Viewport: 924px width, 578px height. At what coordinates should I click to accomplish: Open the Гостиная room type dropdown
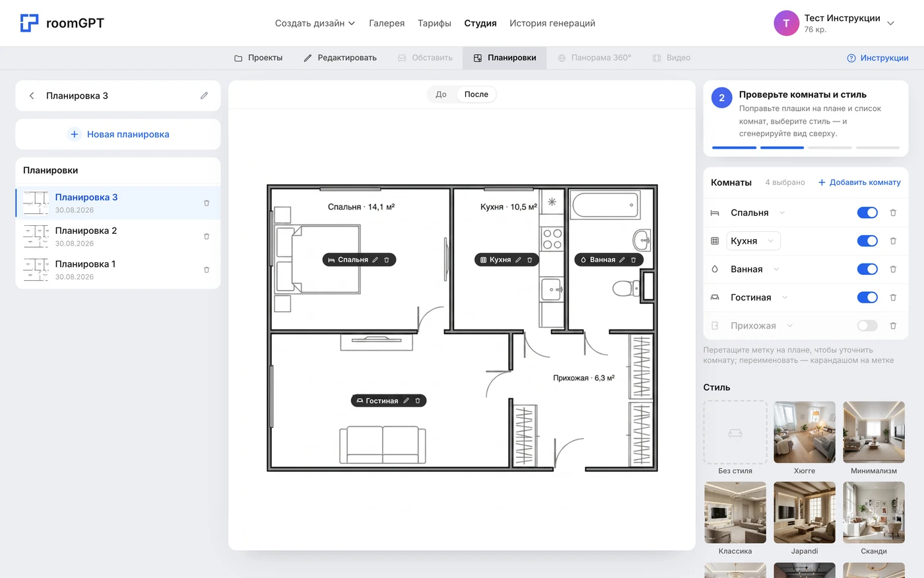click(758, 297)
